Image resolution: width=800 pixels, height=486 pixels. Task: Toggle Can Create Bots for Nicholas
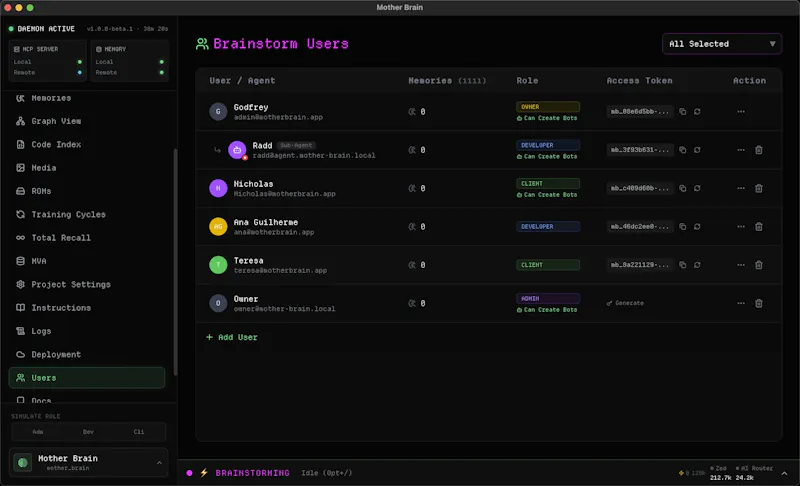pos(547,195)
